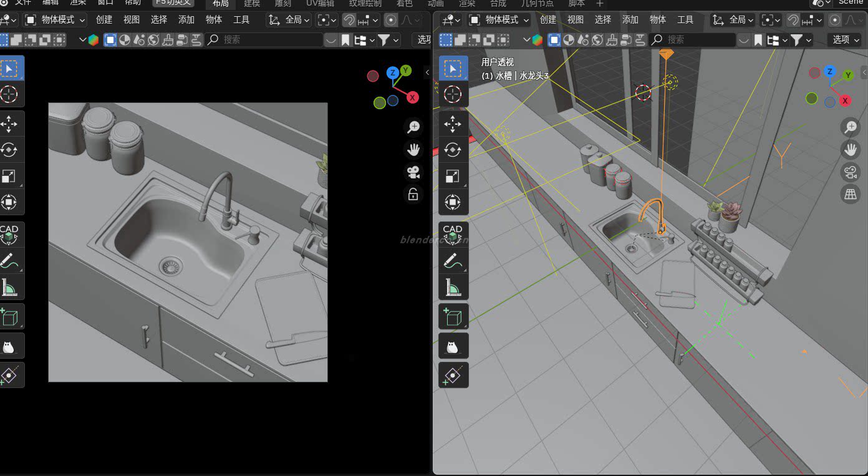Click the zoom magnifier in left viewport
Viewport: 868px width, 476px height.
(x=413, y=127)
